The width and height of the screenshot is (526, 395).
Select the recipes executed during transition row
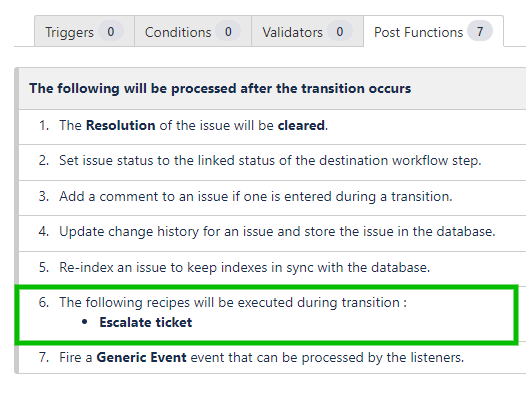click(x=267, y=314)
